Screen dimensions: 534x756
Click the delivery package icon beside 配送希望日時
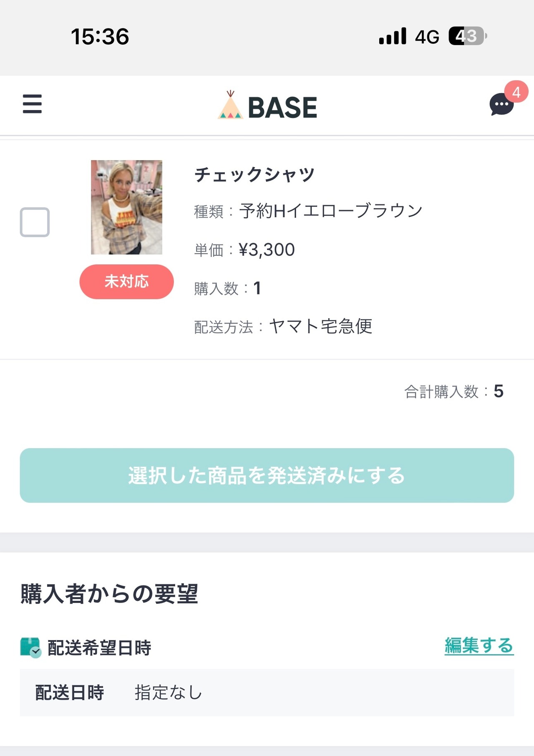(30, 647)
